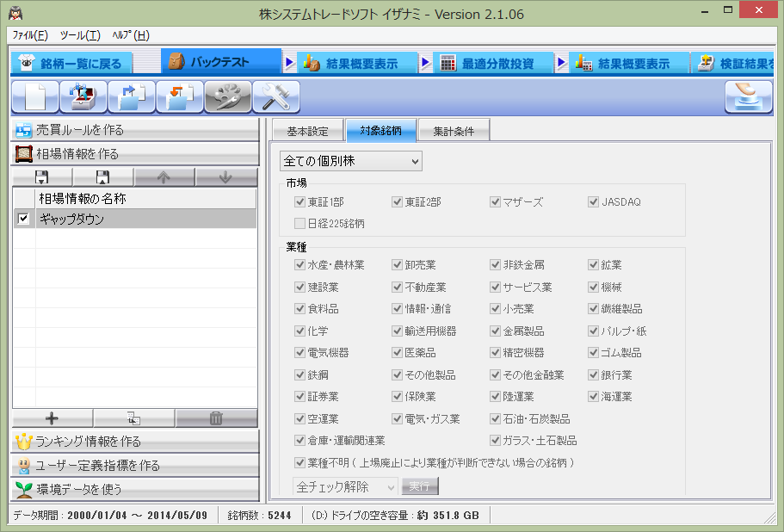Image resolution: width=784 pixels, height=532 pixels.
Task: Toggle the 精密機器 checkbox
Action: click(495, 352)
